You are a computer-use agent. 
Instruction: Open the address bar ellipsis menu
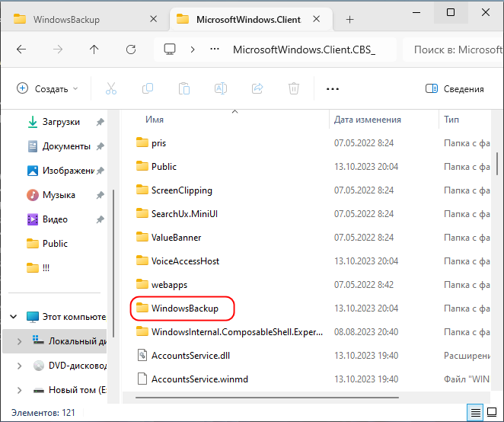[x=215, y=50]
